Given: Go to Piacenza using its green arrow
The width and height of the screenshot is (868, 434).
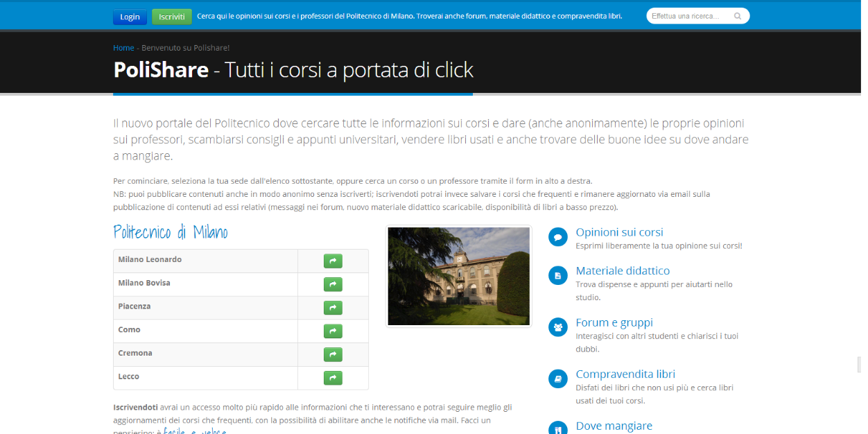Looking at the screenshot, I should tap(333, 308).
